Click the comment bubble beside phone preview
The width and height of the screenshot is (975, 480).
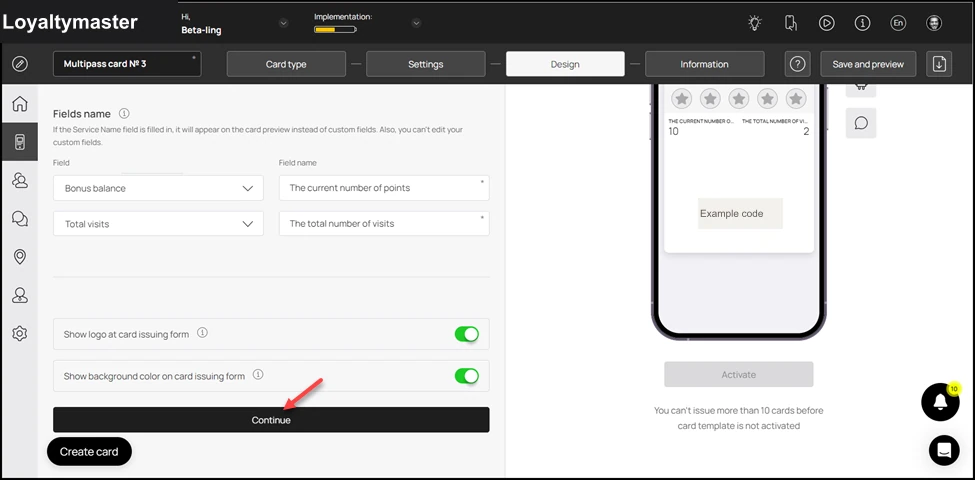tap(861, 122)
